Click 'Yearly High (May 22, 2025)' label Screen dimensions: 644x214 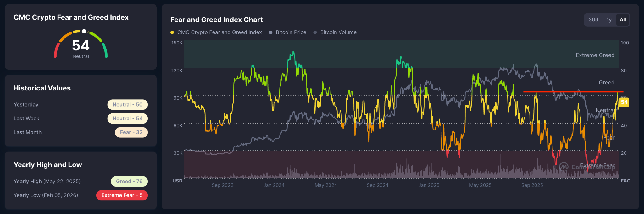click(47, 181)
